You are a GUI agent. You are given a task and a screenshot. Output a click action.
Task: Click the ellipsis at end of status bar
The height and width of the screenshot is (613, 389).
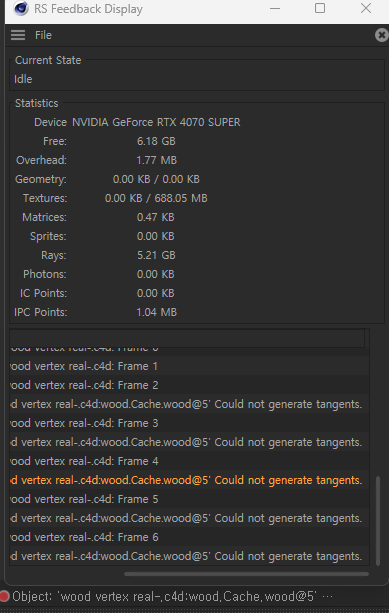tap(327, 597)
